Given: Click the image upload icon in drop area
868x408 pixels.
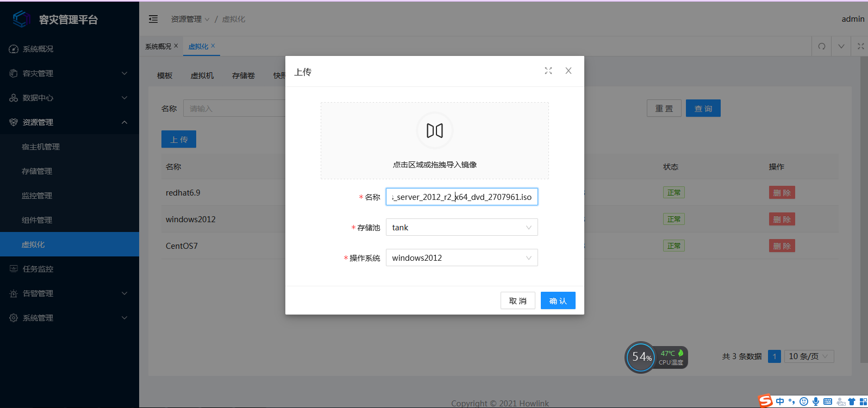Looking at the screenshot, I should 435,130.
